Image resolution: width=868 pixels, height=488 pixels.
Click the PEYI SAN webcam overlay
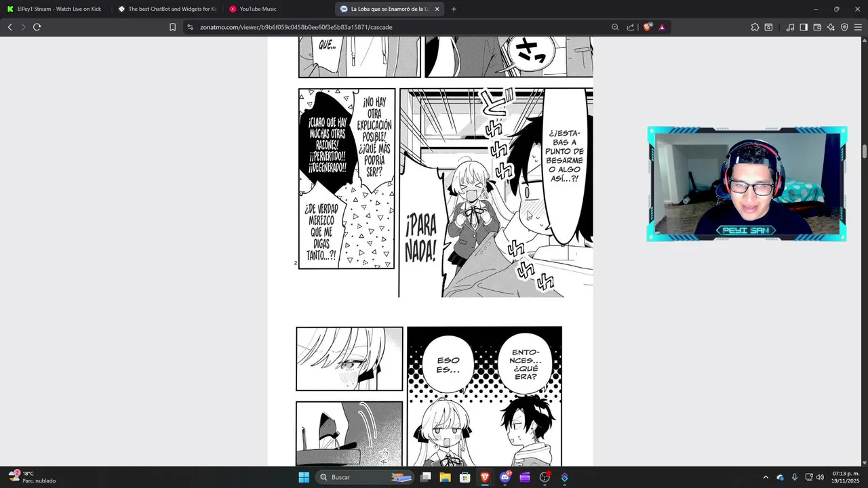(x=747, y=184)
